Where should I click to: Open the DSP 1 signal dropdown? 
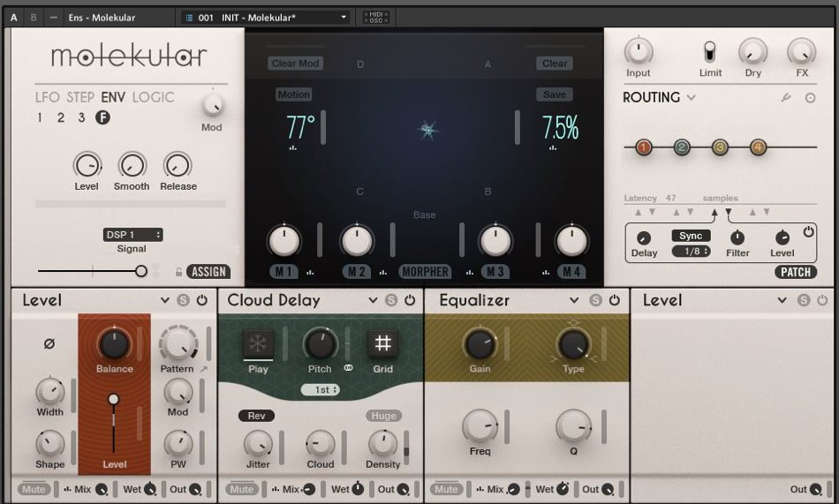[132, 235]
